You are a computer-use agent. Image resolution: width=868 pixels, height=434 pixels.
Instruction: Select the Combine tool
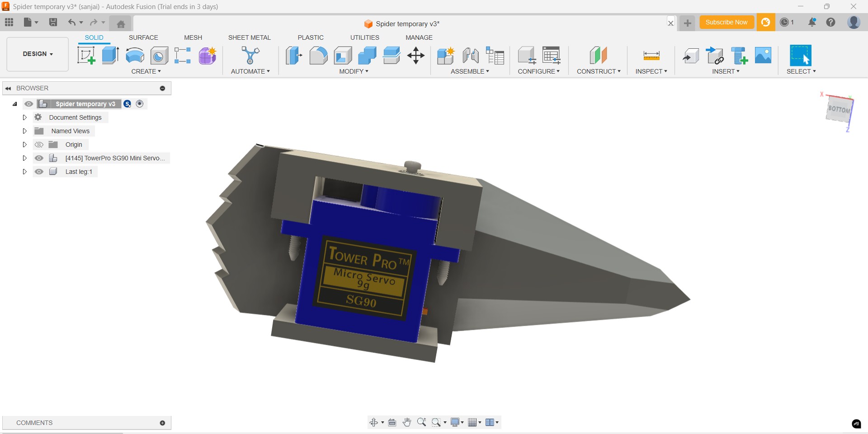pyautogui.click(x=367, y=56)
